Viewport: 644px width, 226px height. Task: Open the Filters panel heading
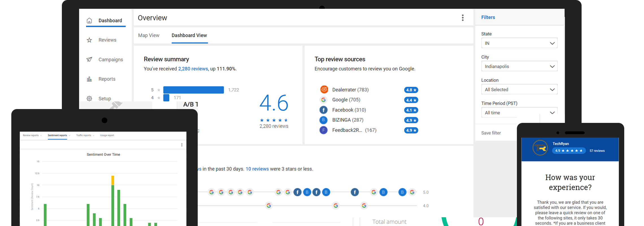point(488,17)
